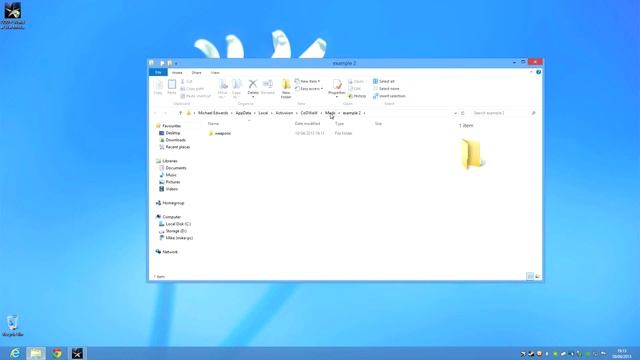Click the Explorer help icon

pyautogui.click(x=538, y=72)
